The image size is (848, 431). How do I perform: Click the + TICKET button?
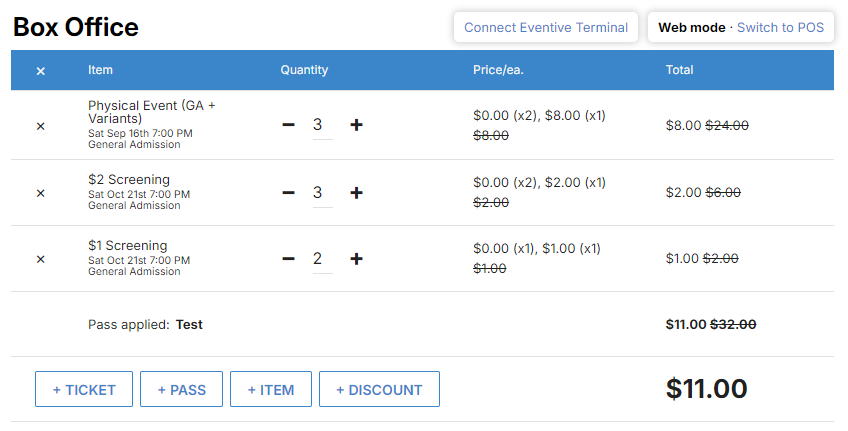pos(84,389)
